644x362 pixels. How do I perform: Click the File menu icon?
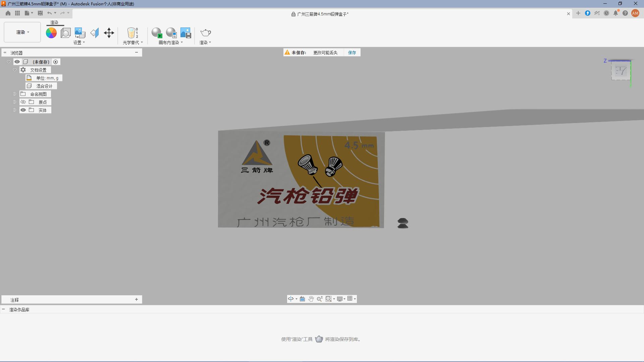point(27,13)
